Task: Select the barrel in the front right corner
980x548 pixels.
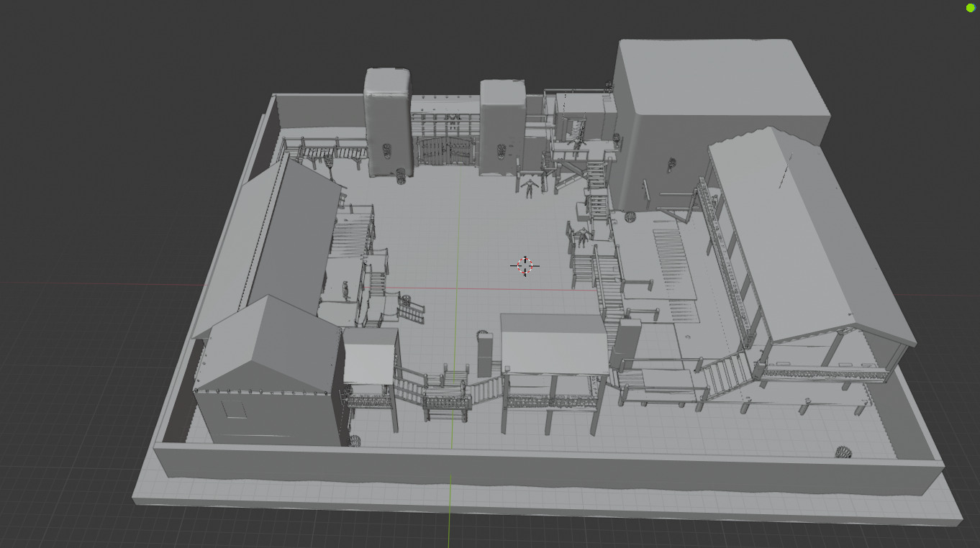Action: click(843, 452)
